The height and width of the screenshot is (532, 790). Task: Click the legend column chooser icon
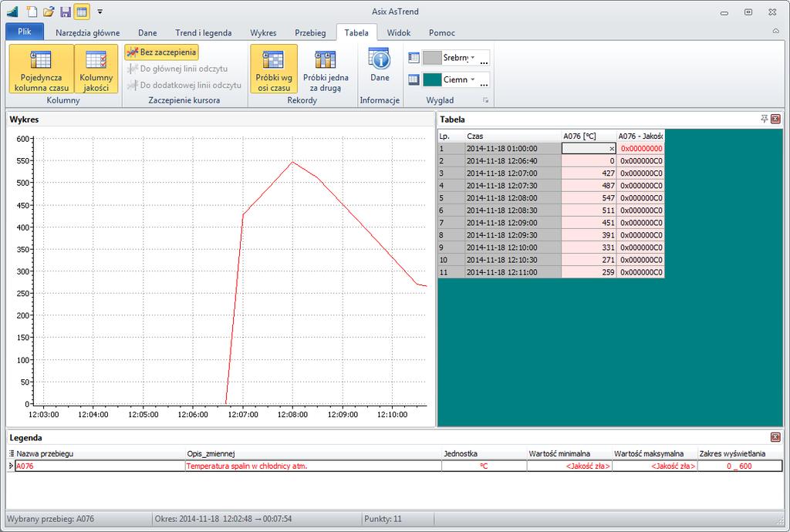pos(11,453)
